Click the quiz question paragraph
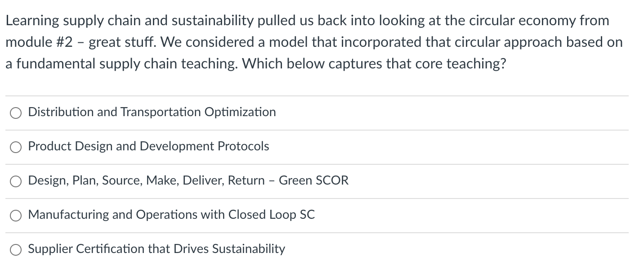 (x=315, y=41)
